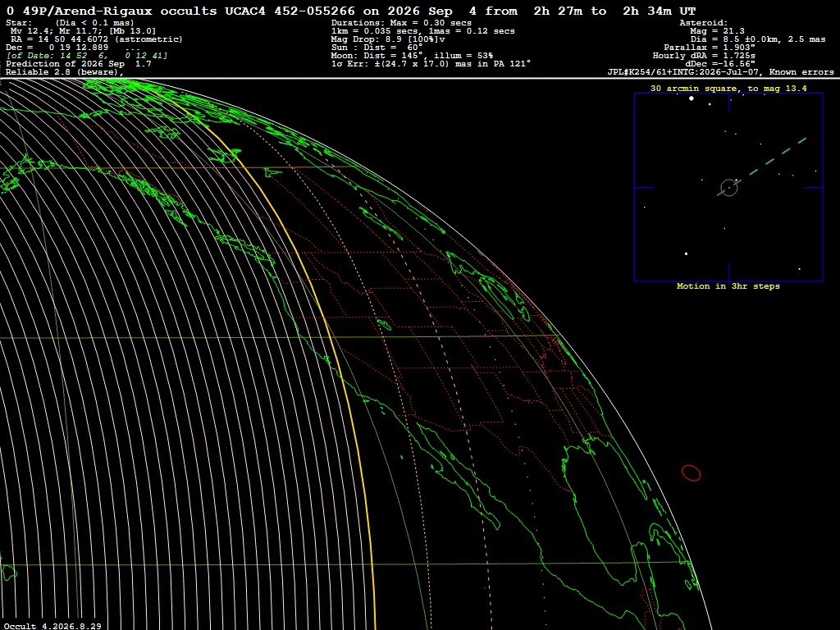
Task: Click the red error ellipse marker
Action: click(691, 473)
